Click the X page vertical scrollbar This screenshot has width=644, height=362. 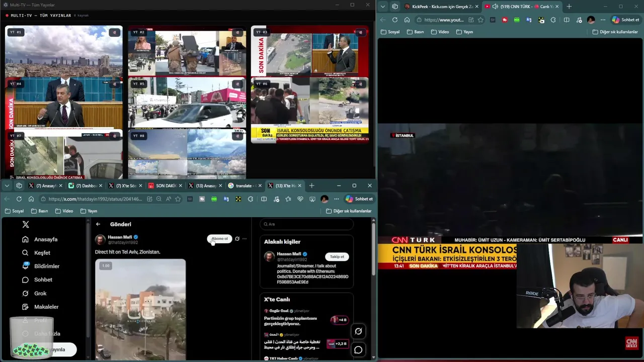pos(373,249)
